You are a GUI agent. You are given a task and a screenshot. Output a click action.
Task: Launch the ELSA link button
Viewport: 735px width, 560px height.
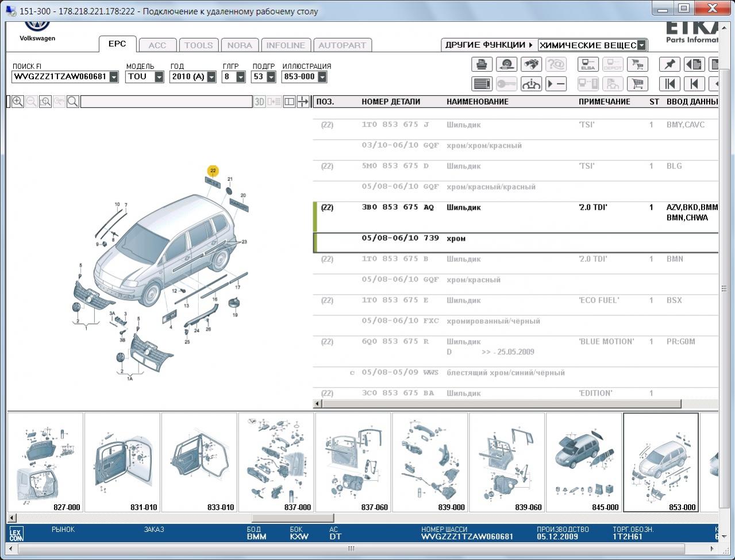pos(588,64)
